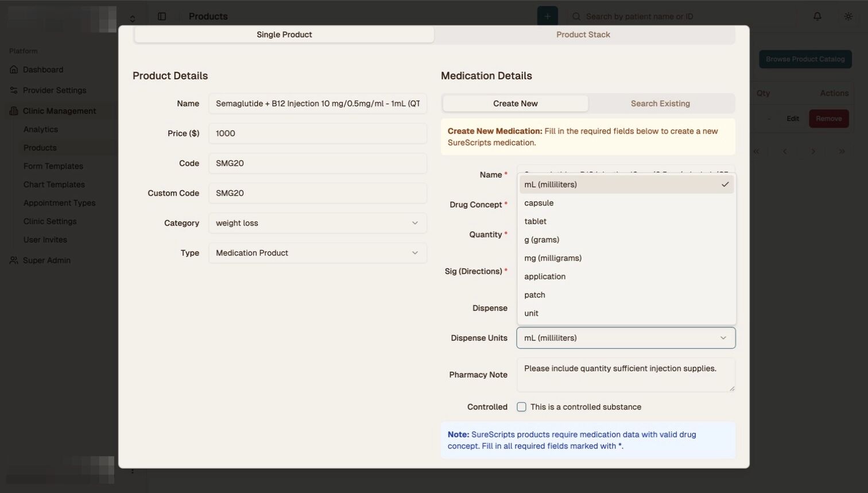Open Products in the sidebar
The width and height of the screenshot is (868, 493).
point(40,148)
